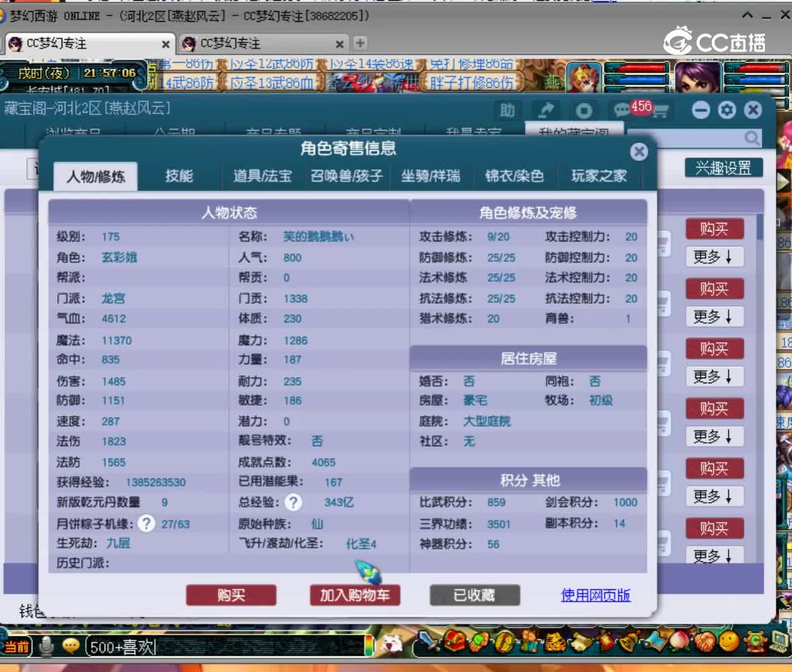Click the pet portrait's red health bar
The width and height of the screenshot is (792, 672).
(636, 68)
